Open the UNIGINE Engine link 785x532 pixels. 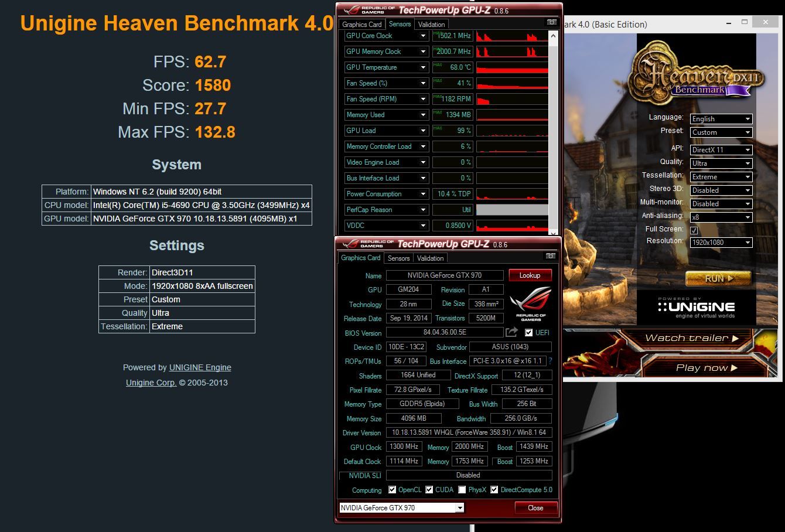200,367
